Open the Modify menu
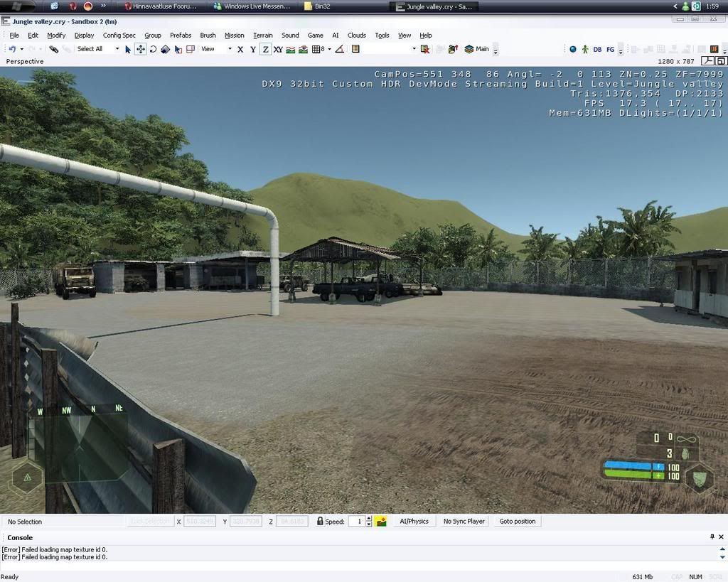The image size is (728, 582). coord(56,36)
